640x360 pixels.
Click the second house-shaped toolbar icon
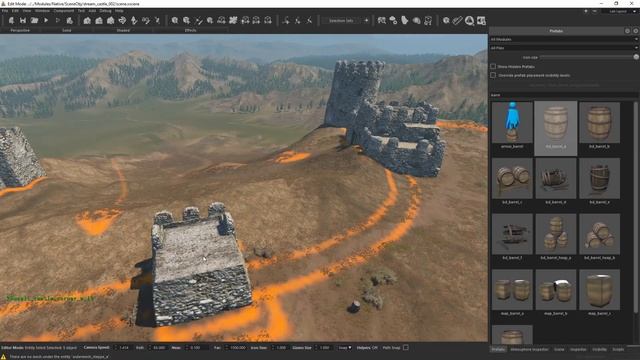click(99, 20)
